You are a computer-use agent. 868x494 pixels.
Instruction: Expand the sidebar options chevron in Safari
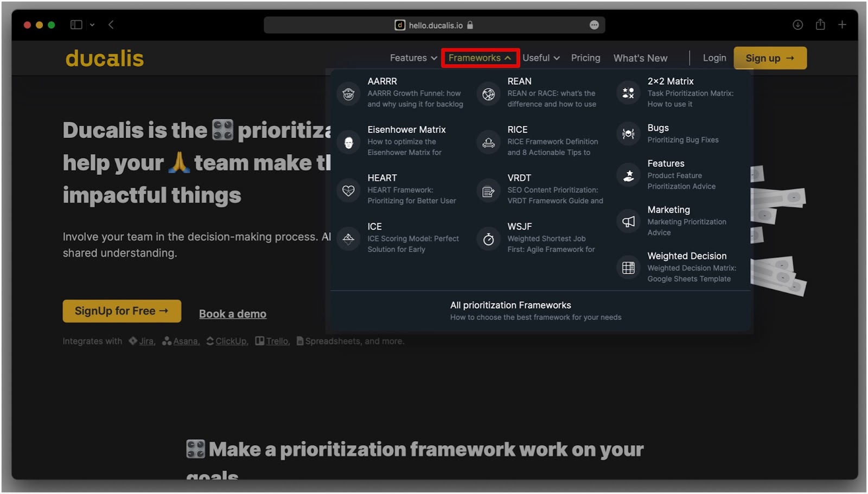coord(92,24)
